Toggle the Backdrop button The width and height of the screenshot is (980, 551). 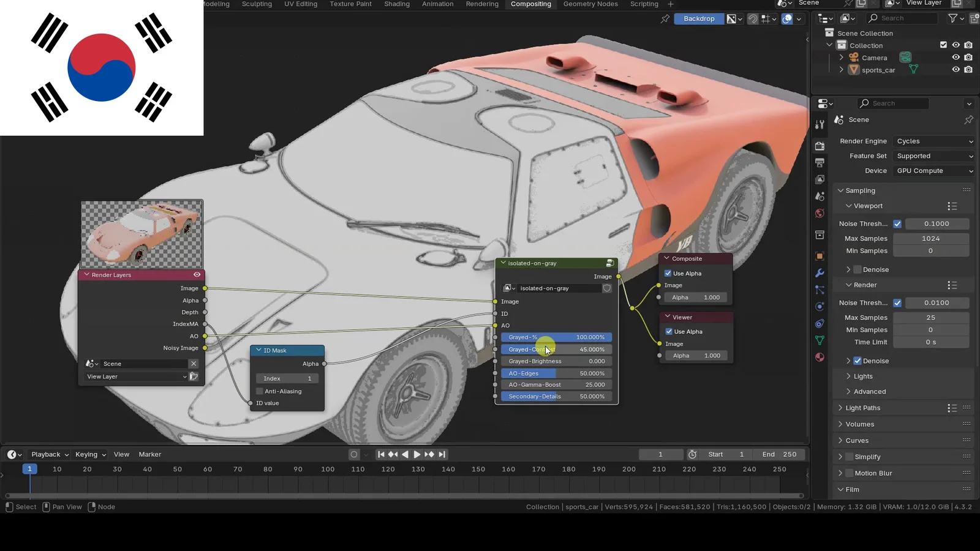699,19
